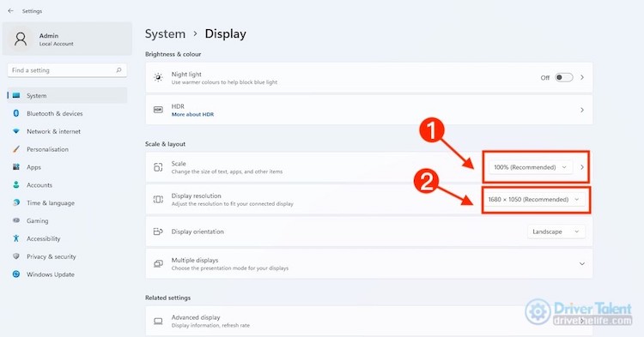Screen dimensions: 644x337
Task: Click the More about HDR link
Action: (x=192, y=114)
